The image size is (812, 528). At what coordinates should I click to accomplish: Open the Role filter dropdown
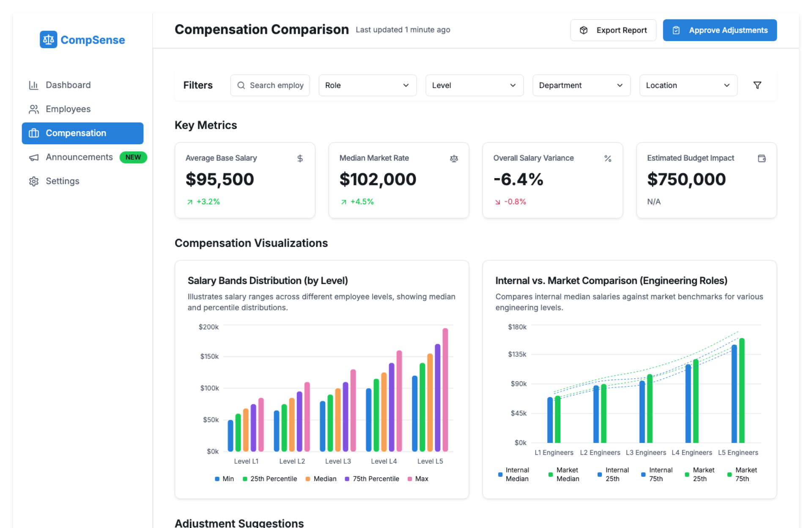pos(367,85)
